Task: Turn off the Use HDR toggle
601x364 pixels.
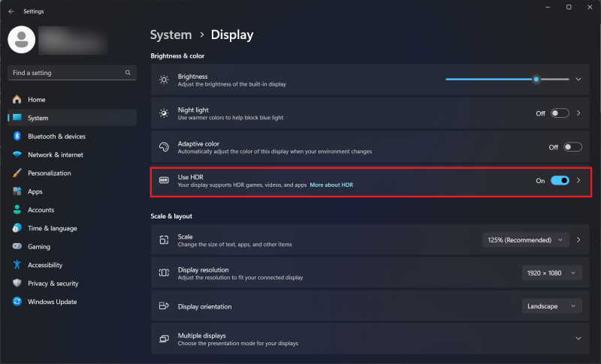Action: pos(560,181)
